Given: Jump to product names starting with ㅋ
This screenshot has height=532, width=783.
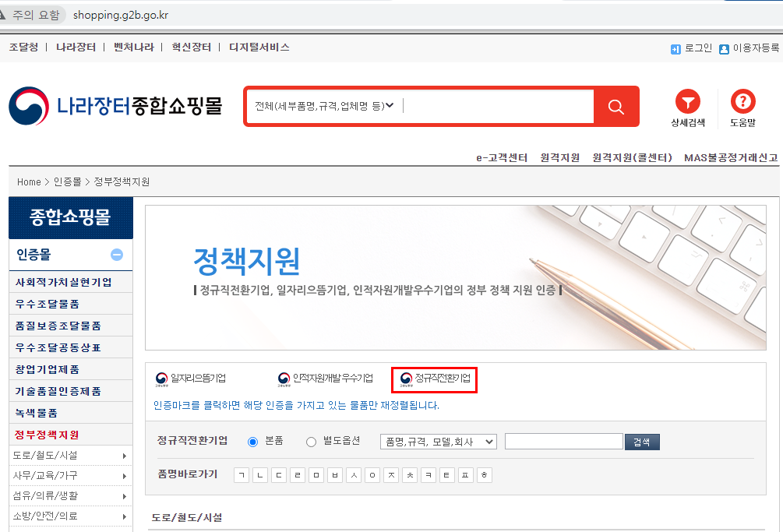Looking at the screenshot, I should pos(429,475).
